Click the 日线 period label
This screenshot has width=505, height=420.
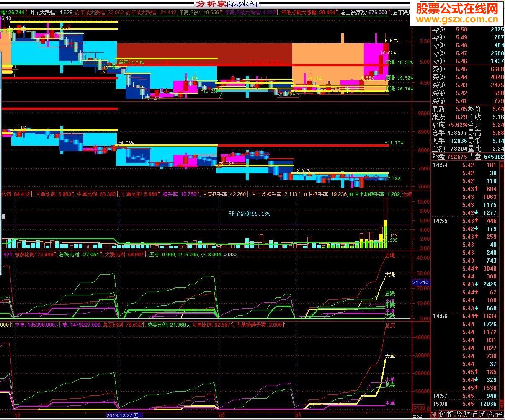click(x=417, y=416)
